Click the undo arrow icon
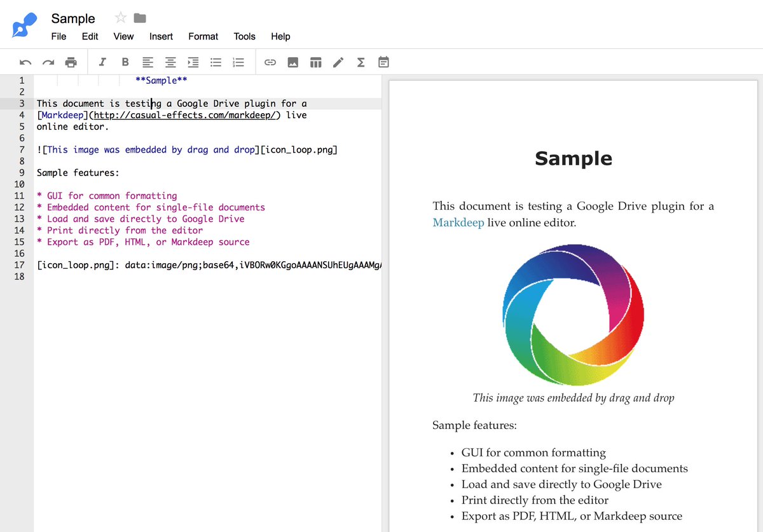This screenshot has width=763, height=532. click(25, 62)
